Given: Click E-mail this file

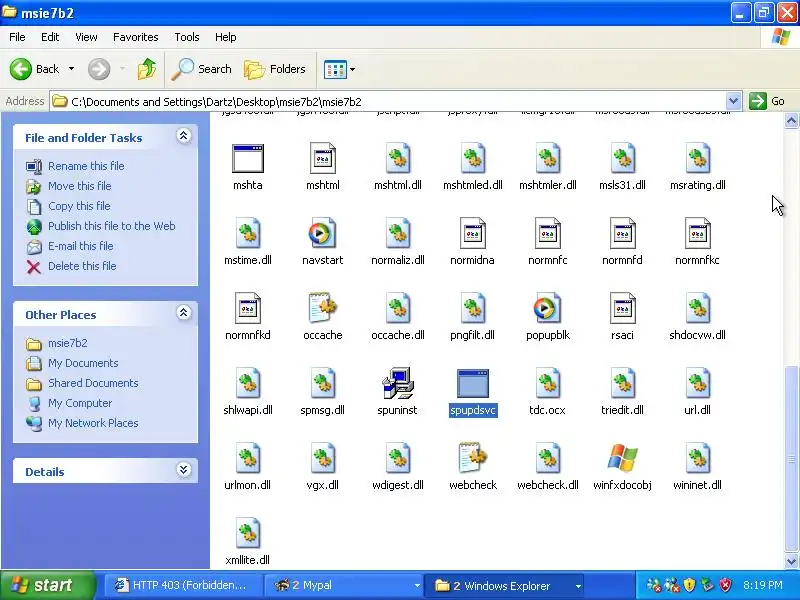Looking at the screenshot, I should click(81, 246).
